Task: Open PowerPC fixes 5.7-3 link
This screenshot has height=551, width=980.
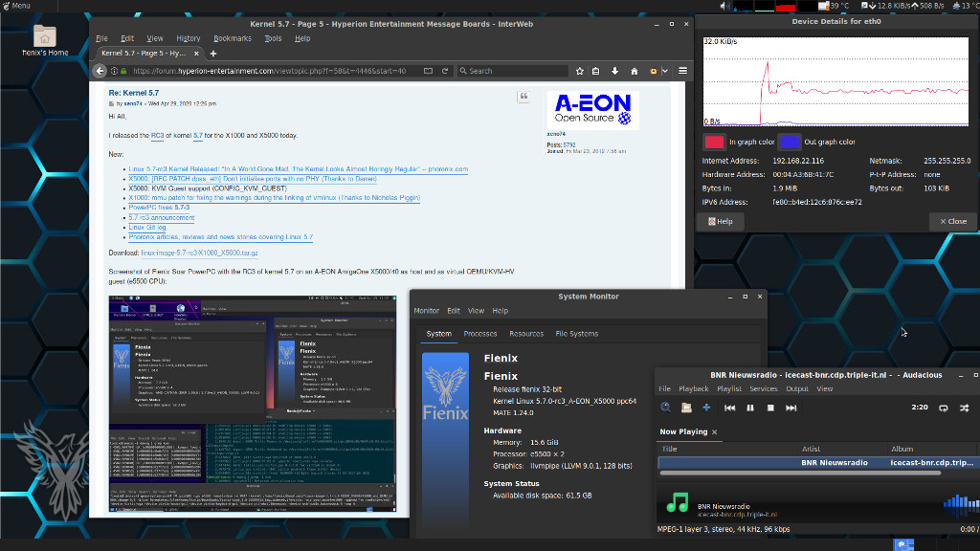Action: click(159, 208)
